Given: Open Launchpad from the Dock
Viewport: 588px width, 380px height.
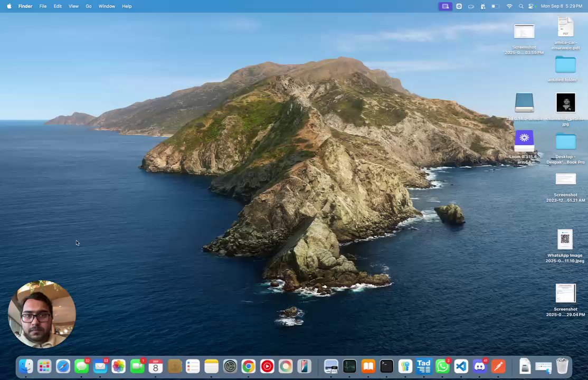Looking at the screenshot, I should coord(44,366).
